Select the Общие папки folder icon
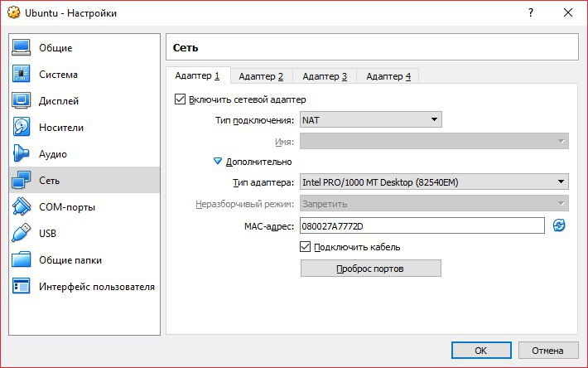This screenshot has height=368, width=588. [x=21, y=259]
